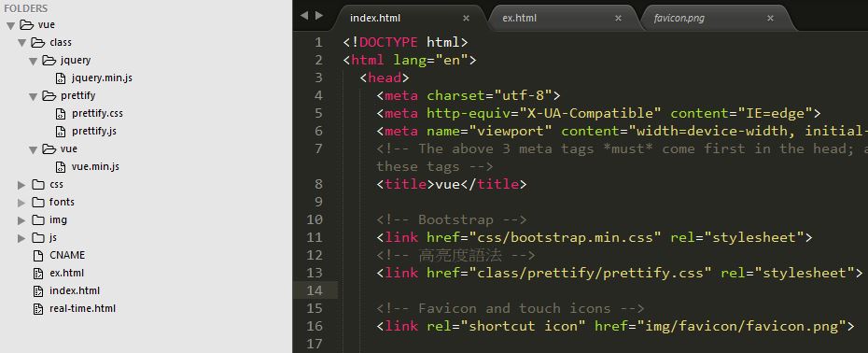Screen dimensions: 868x353
Task: Click the img folder icon
Action: point(38,220)
